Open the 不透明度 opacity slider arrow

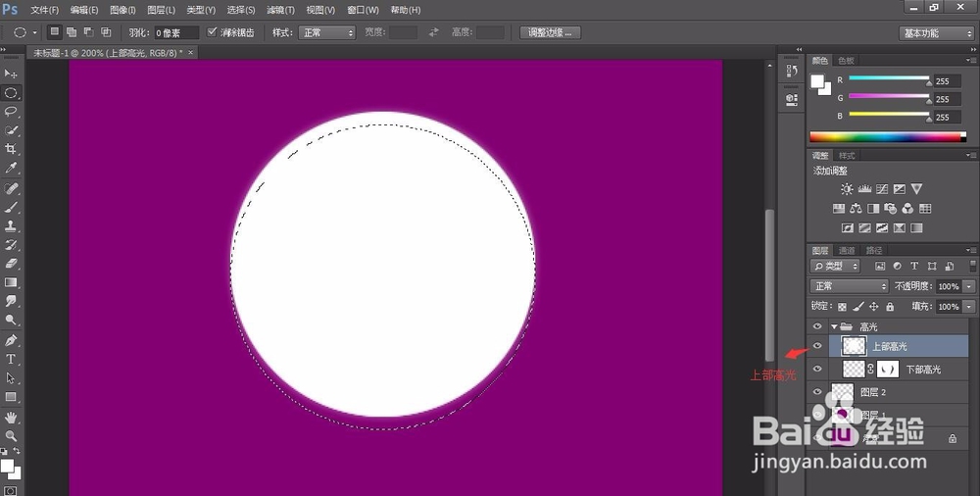pos(969,286)
